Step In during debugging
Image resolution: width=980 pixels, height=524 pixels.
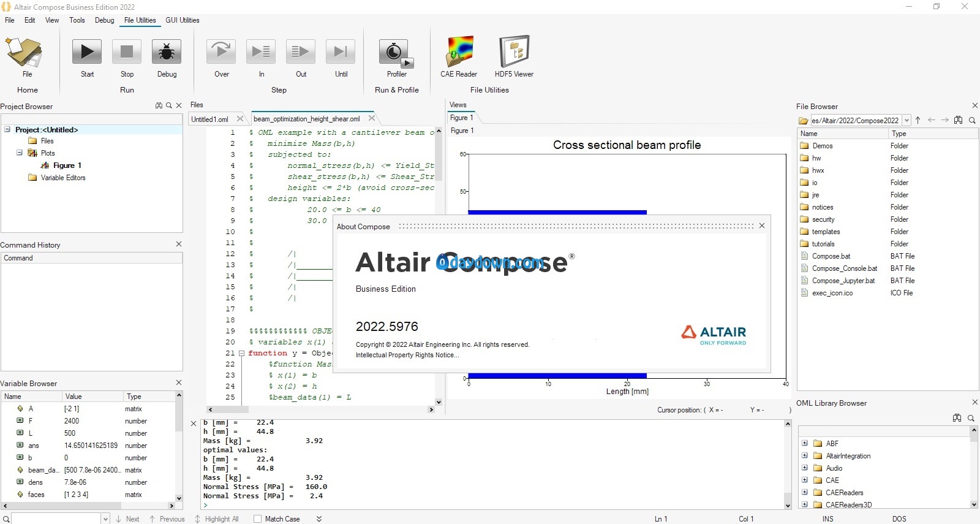pyautogui.click(x=261, y=51)
